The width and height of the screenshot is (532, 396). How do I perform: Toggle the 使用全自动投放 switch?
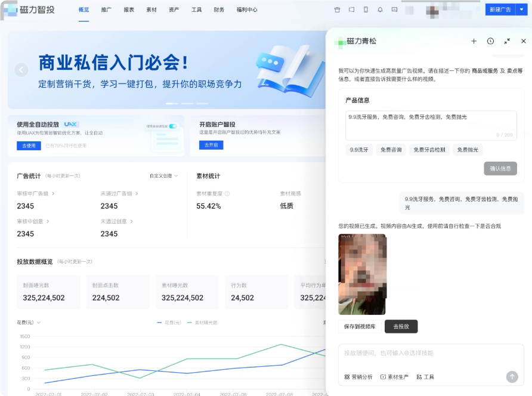pos(173,126)
